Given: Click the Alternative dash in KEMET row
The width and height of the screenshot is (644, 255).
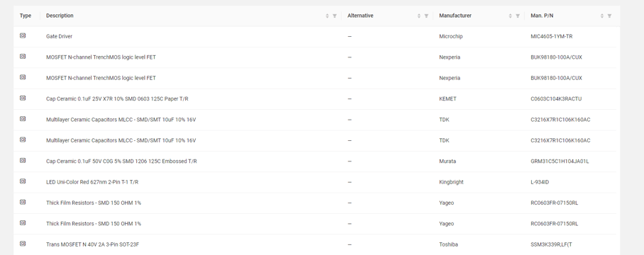Looking at the screenshot, I should point(350,98).
